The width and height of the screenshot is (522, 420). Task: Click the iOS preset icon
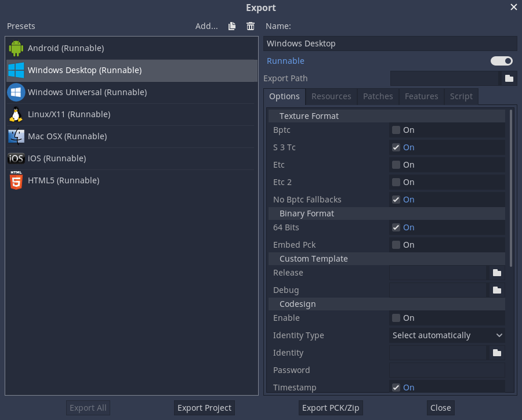pos(16,158)
